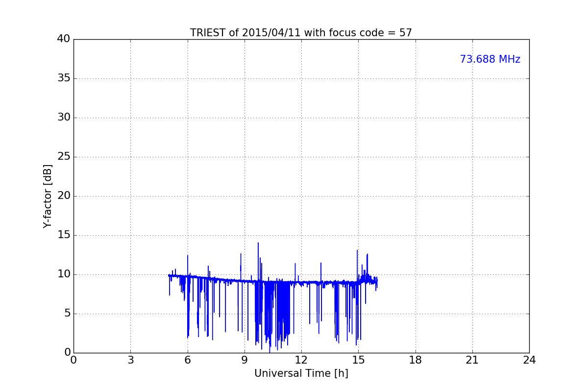The width and height of the screenshot is (588, 392).
Task: Click the x-axis tick label '21'
Action: click(x=472, y=360)
